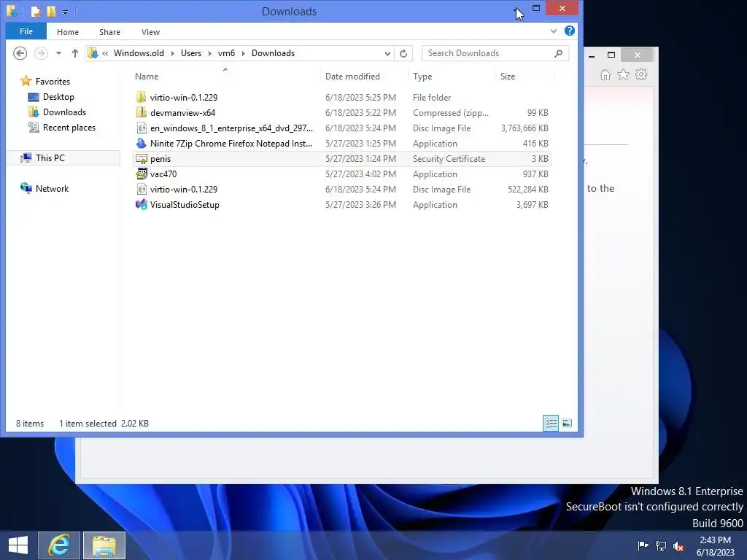Expand the arrow after vm6 breadcrumb
This screenshot has width=747, height=560.
coord(244,53)
